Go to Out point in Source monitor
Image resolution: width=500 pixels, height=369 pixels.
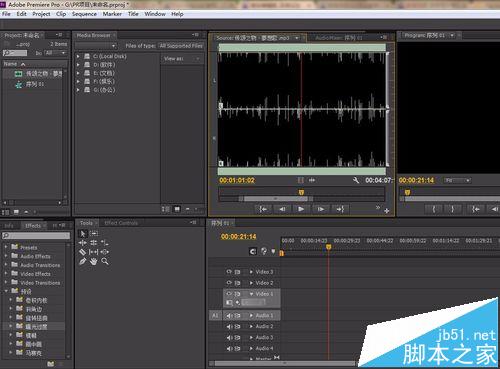tap(340, 209)
